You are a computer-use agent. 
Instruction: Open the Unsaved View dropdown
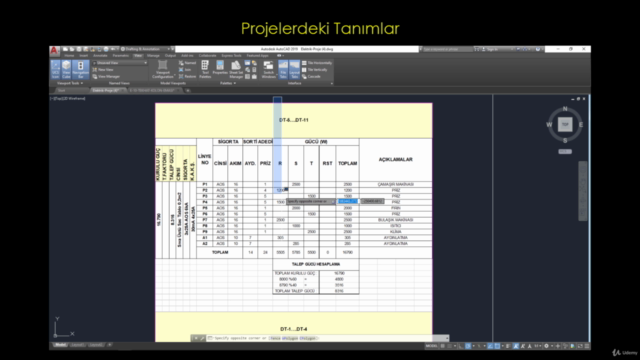click(120, 63)
